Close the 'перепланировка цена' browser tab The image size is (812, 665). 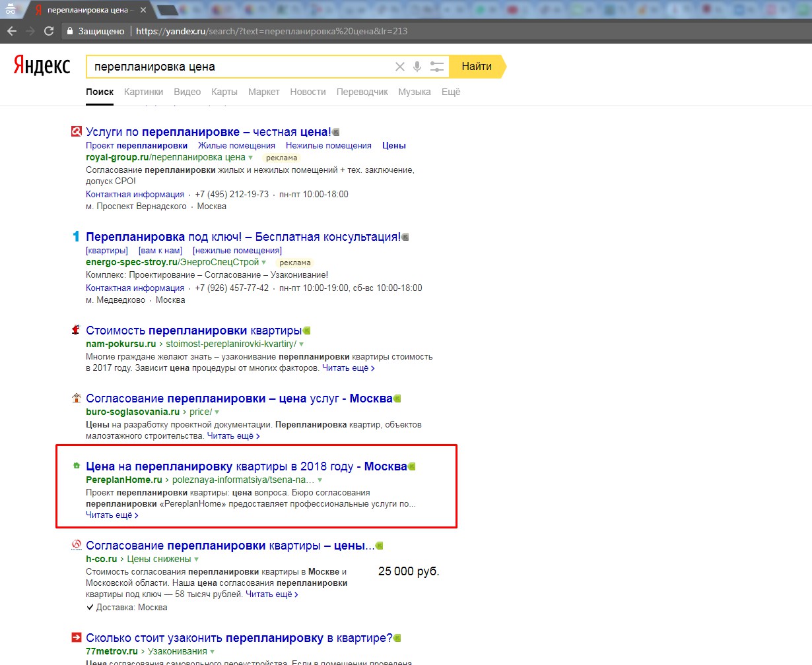click(143, 10)
